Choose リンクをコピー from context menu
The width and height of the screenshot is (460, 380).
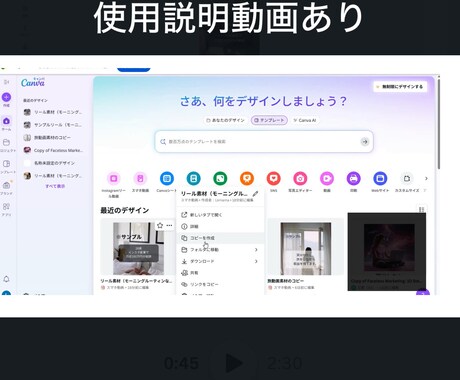220,284
